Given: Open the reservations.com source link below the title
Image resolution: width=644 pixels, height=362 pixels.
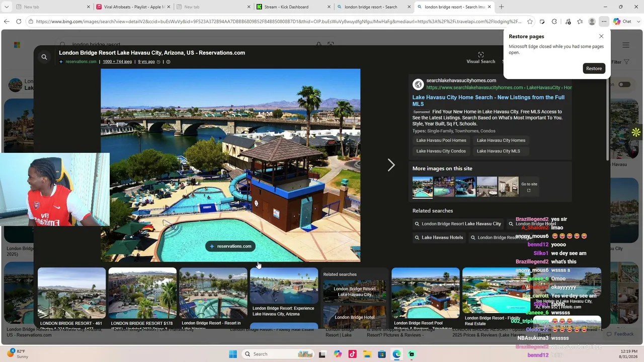Looking at the screenshot, I should (80, 62).
